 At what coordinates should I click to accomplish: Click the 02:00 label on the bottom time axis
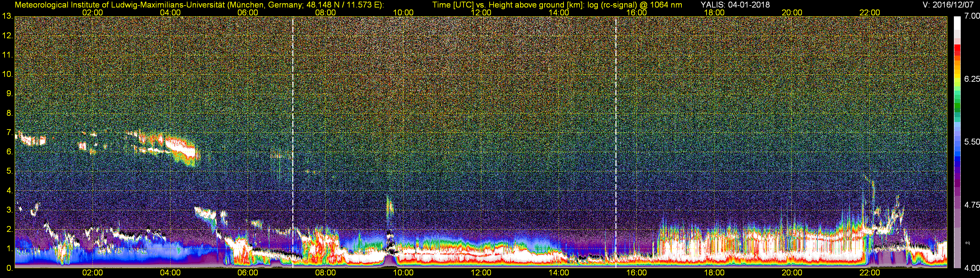(92, 273)
